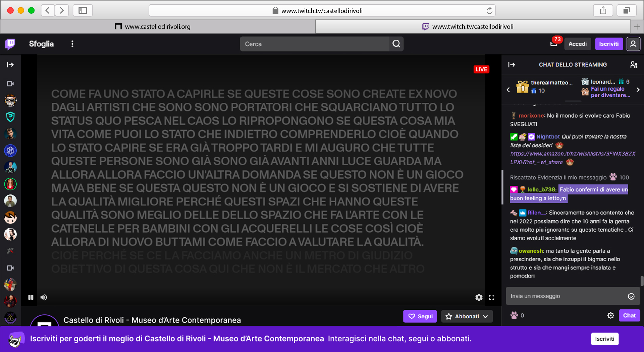
Task: Go to the Twitch home logo
Action: coord(10,44)
